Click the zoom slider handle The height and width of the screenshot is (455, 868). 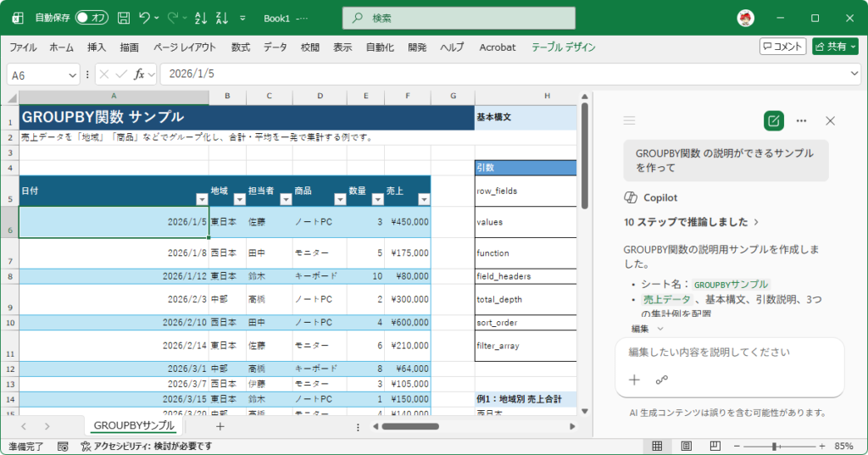pyautogui.click(x=775, y=447)
